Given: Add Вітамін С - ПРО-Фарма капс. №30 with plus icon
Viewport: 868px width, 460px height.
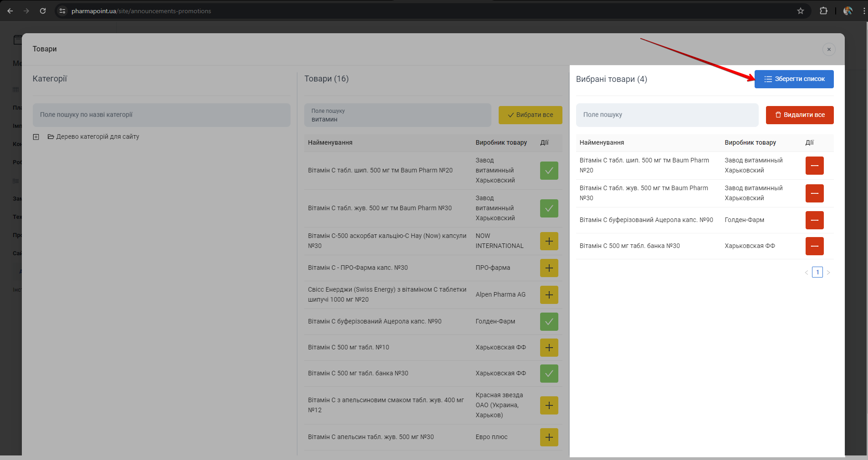Looking at the screenshot, I should pyautogui.click(x=549, y=268).
